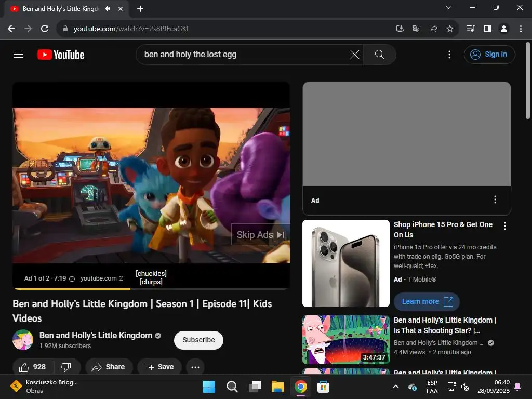The height and width of the screenshot is (399, 532).
Task: Share this page icon in address bar
Action: click(x=433, y=29)
